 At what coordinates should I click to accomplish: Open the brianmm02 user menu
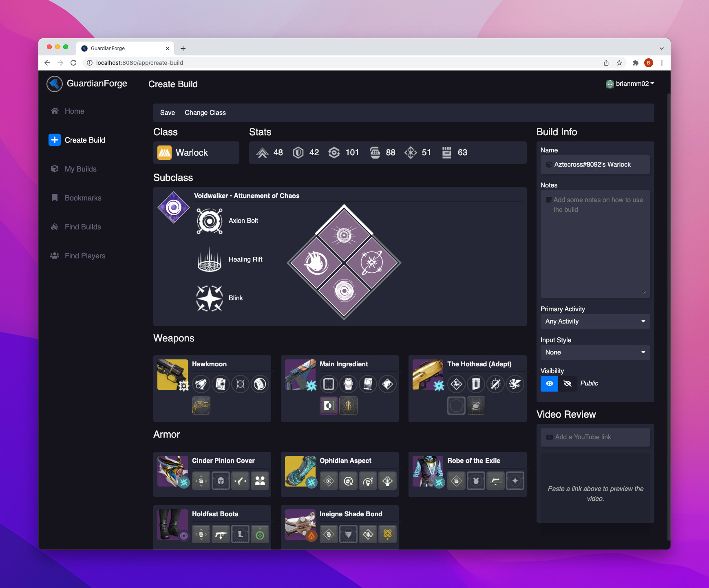coord(630,84)
